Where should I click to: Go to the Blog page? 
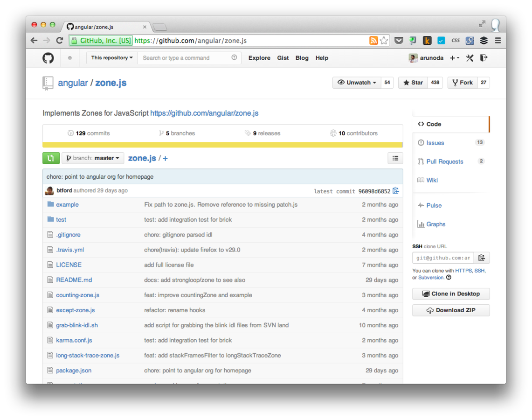click(x=302, y=58)
